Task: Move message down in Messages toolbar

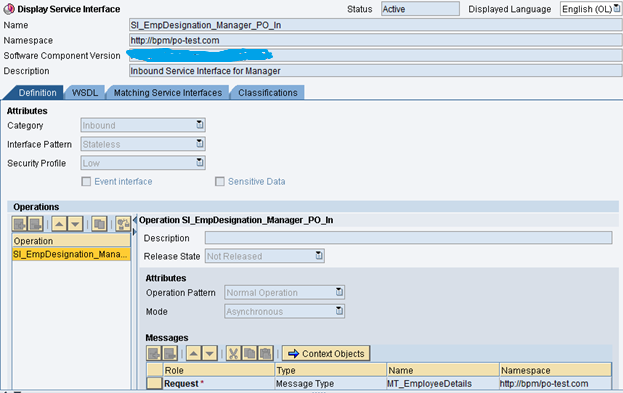Action: (209, 353)
